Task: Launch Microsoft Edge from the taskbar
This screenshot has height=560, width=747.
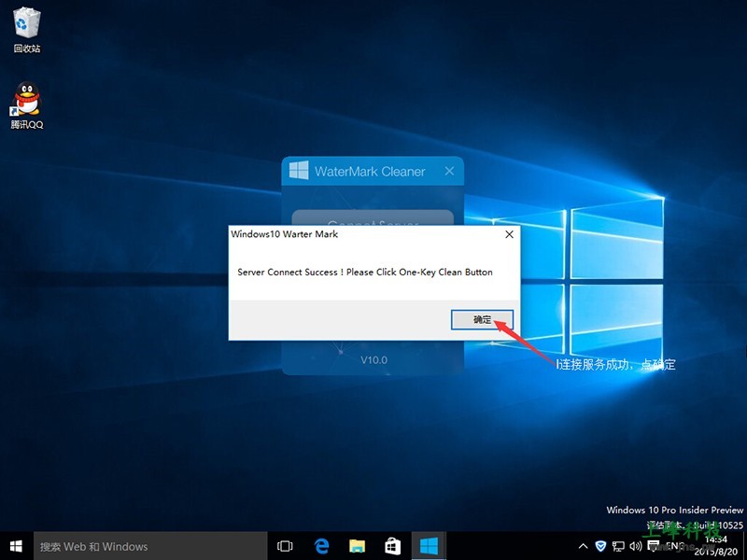Action: 321,546
